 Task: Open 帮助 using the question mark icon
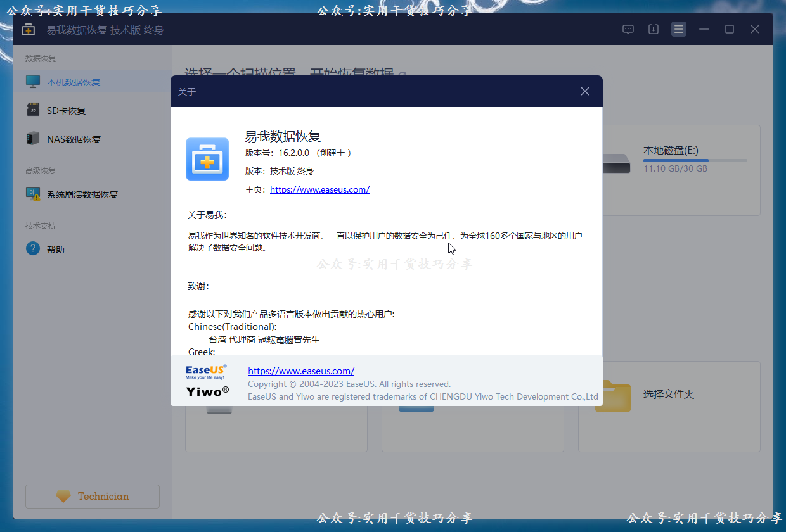tap(32, 248)
